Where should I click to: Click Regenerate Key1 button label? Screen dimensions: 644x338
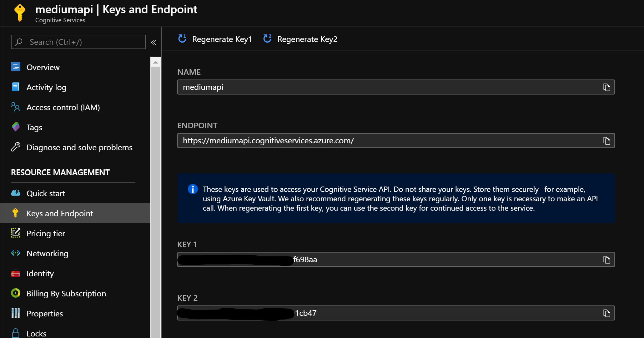pos(222,39)
